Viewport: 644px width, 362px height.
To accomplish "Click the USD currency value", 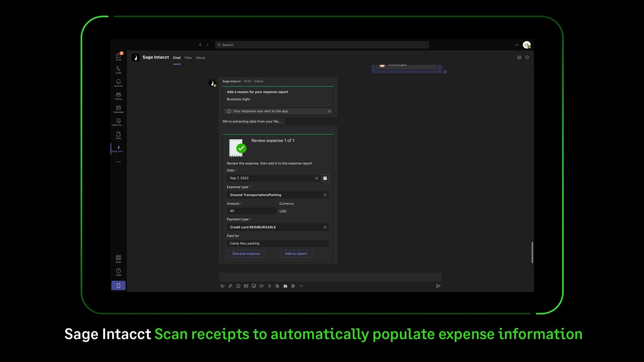I will coord(283,211).
